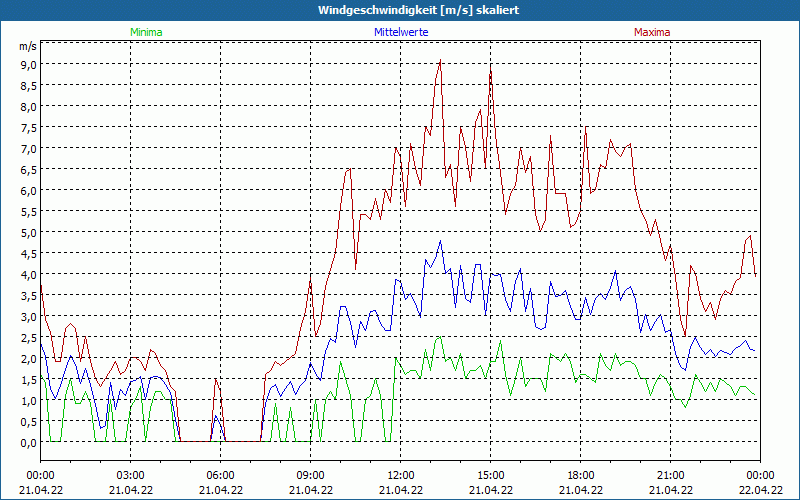Click the 9,0 y-axis value
The height and width of the screenshot is (500, 800).
point(28,64)
